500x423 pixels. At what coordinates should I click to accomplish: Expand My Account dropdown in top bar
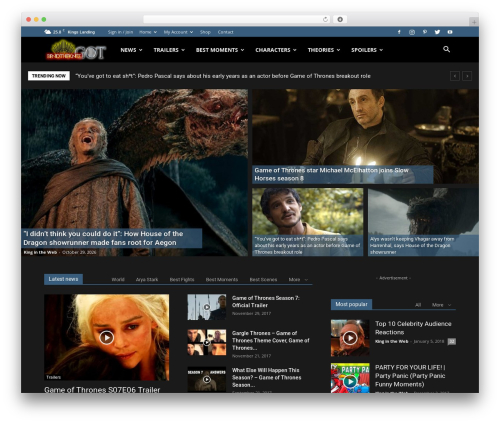(178, 32)
